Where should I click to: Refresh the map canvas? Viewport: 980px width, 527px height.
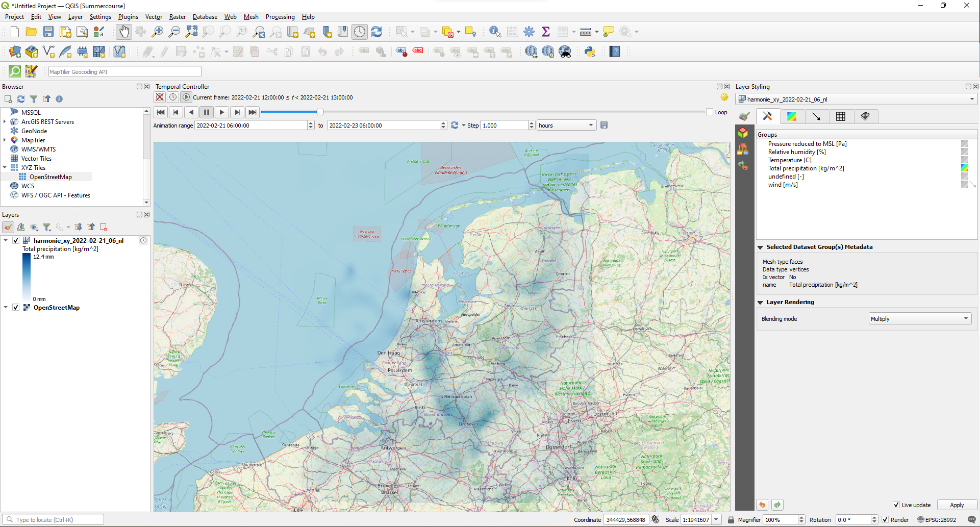[x=376, y=32]
